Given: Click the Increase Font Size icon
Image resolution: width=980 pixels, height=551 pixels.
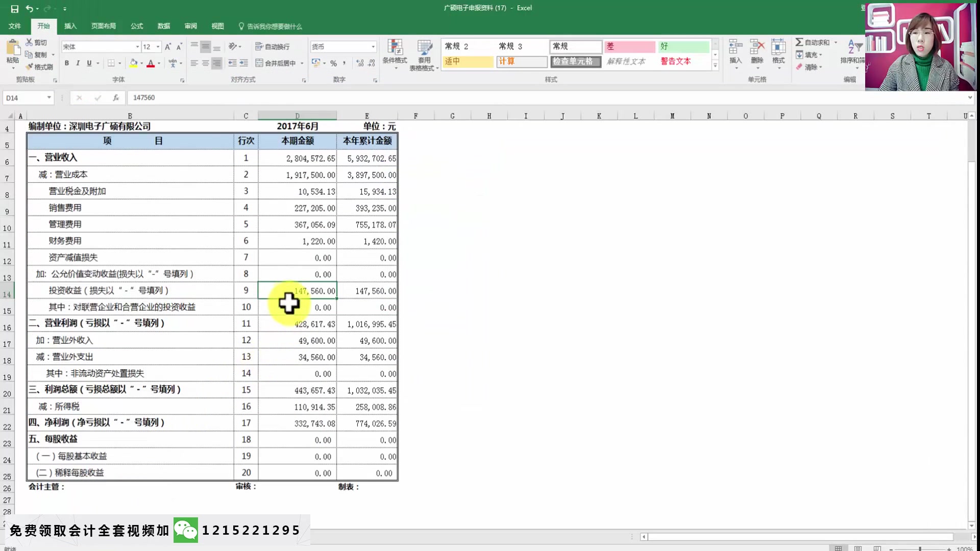Looking at the screenshot, I should pyautogui.click(x=167, y=46).
